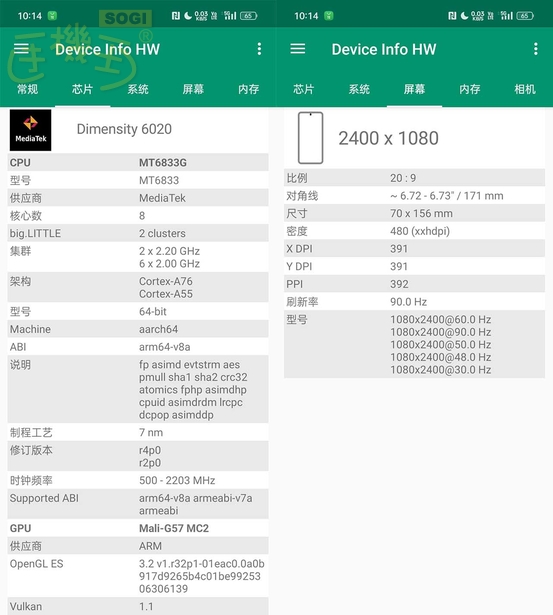Switch to 系统 tab in left screen
The image size is (553, 615).
click(138, 89)
